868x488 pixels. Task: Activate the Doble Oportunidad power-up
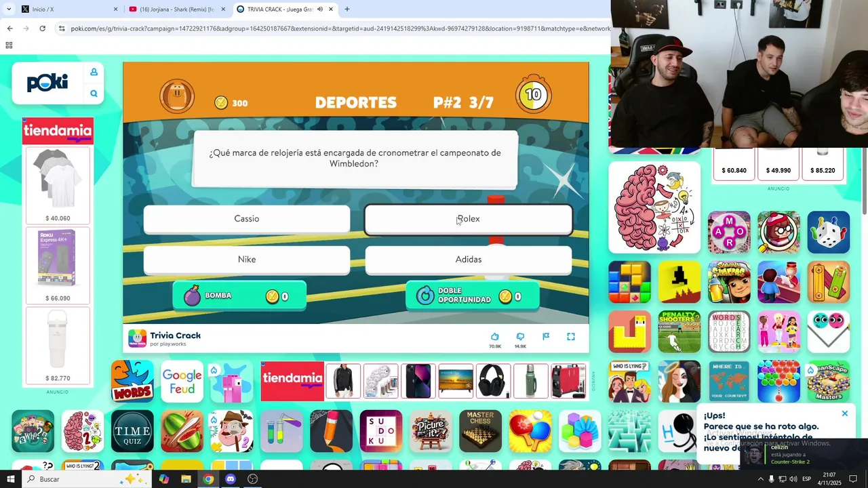tap(473, 296)
